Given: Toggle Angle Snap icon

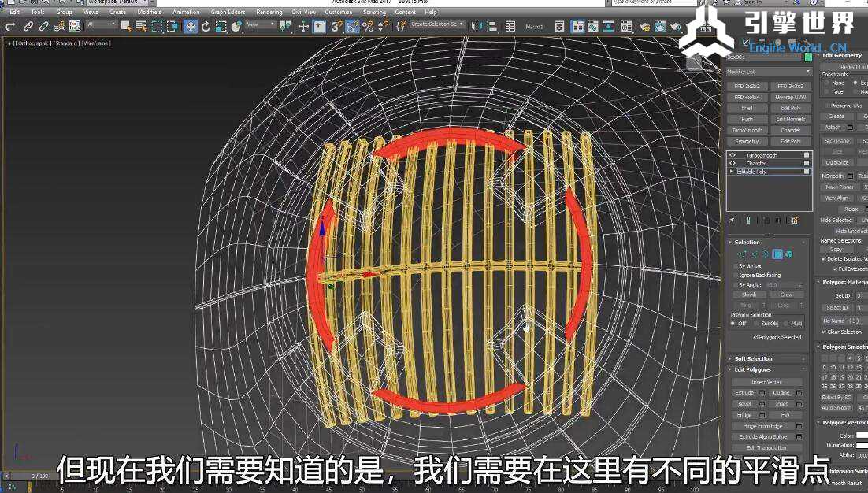Looking at the screenshot, I should (x=352, y=26).
